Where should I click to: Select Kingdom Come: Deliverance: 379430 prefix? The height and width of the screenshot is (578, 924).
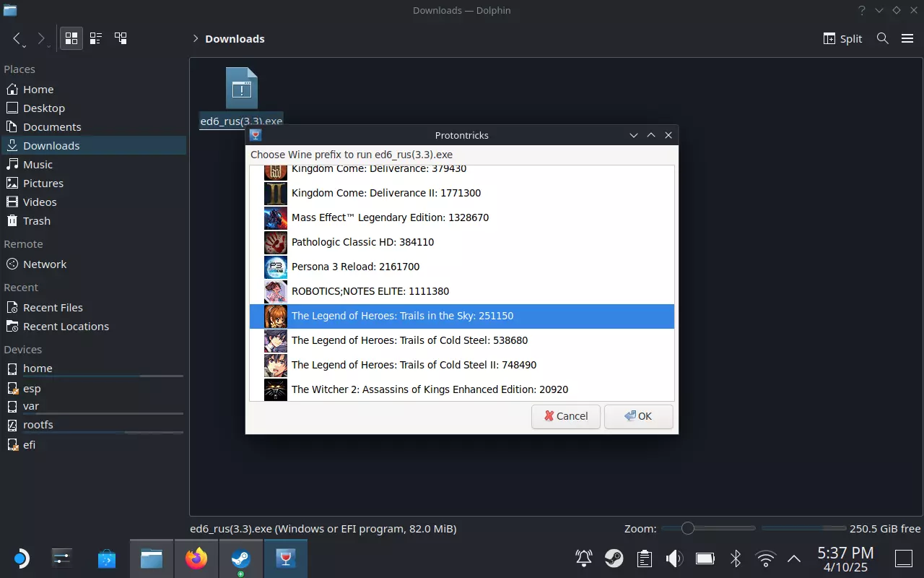462,173
